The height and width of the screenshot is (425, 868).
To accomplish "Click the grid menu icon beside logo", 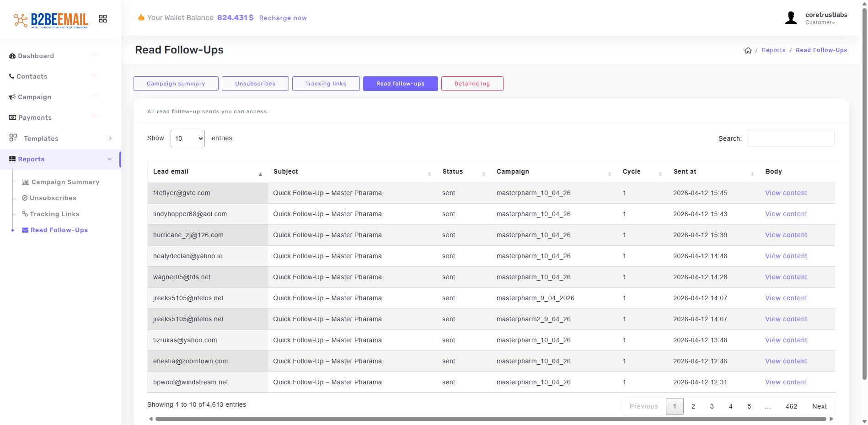I will click(103, 19).
